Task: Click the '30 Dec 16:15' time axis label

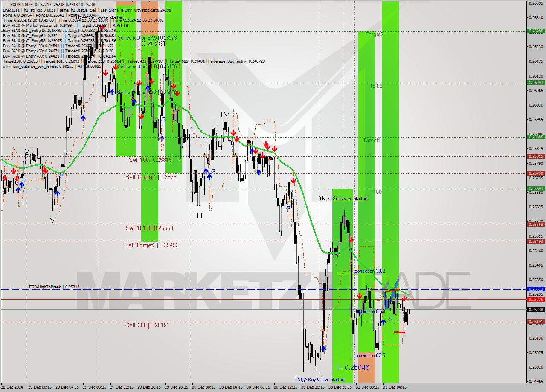Action: (x=313, y=387)
